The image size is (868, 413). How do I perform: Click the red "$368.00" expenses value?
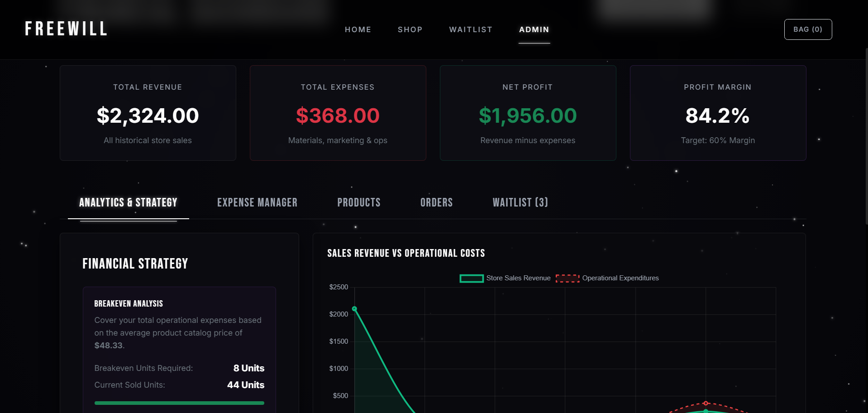pyautogui.click(x=338, y=115)
